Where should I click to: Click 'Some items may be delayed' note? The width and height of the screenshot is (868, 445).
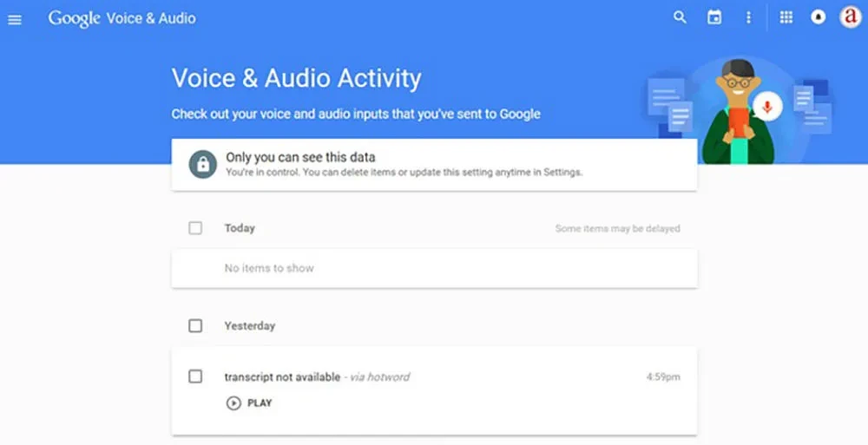(618, 229)
